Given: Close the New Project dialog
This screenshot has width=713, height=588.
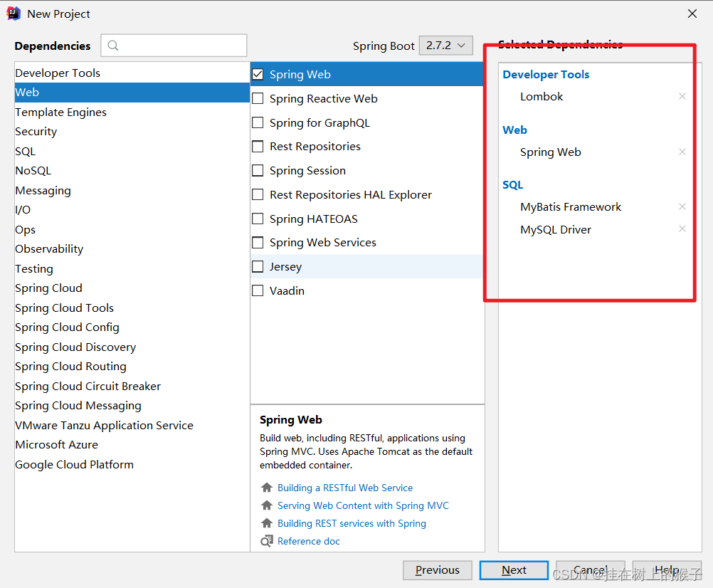Looking at the screenshot, I should [692, 14].
